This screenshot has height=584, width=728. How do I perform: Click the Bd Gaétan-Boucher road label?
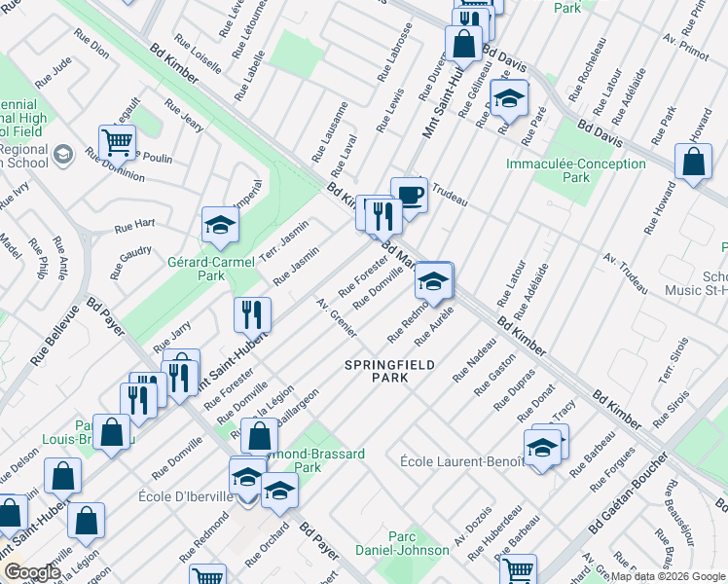pos(628,493)
